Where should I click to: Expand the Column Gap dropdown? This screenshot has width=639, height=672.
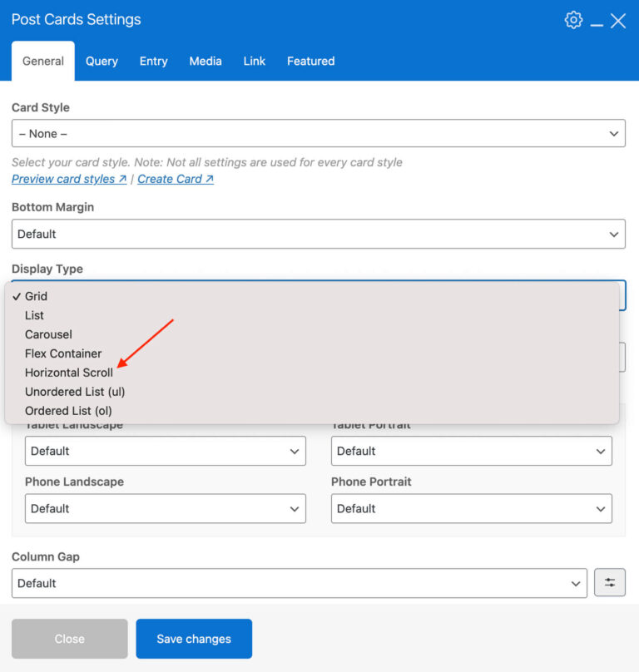pos(300,583)
